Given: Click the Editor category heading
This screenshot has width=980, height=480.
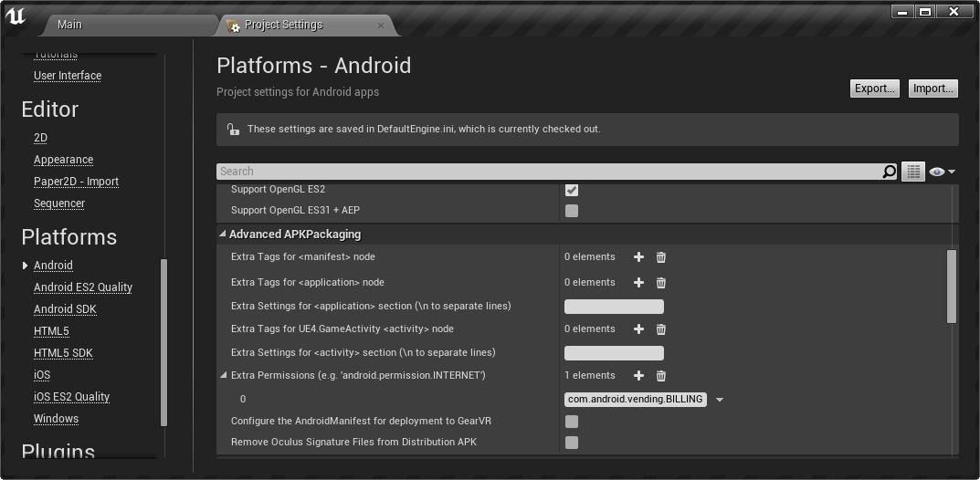Looking at the screenshot, I should 50,110.
